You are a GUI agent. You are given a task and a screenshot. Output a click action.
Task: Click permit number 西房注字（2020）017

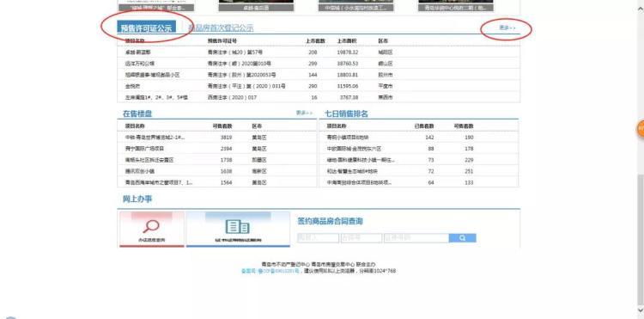pos(232,97)
